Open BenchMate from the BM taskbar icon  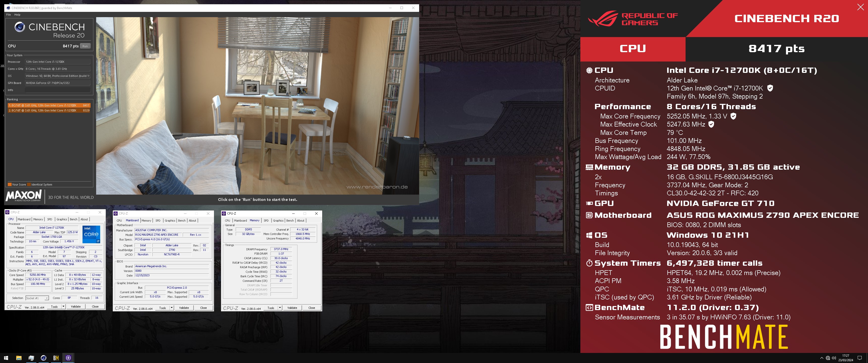pyautogui.click(x=56, y=358)
